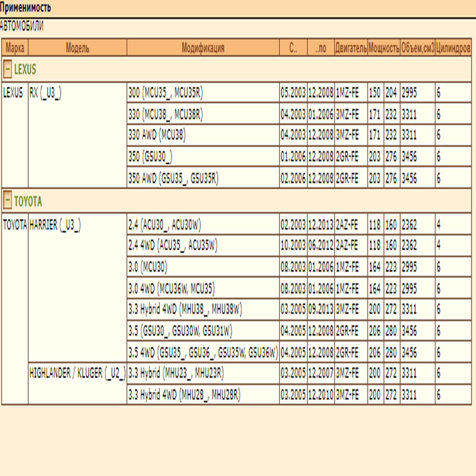Click the Марка column header
The width and height of the screenshot is (476, 476).
pos(15,47)
